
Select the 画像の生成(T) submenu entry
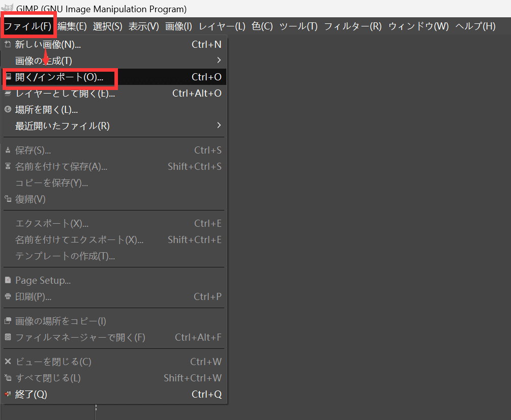(114, 61)
